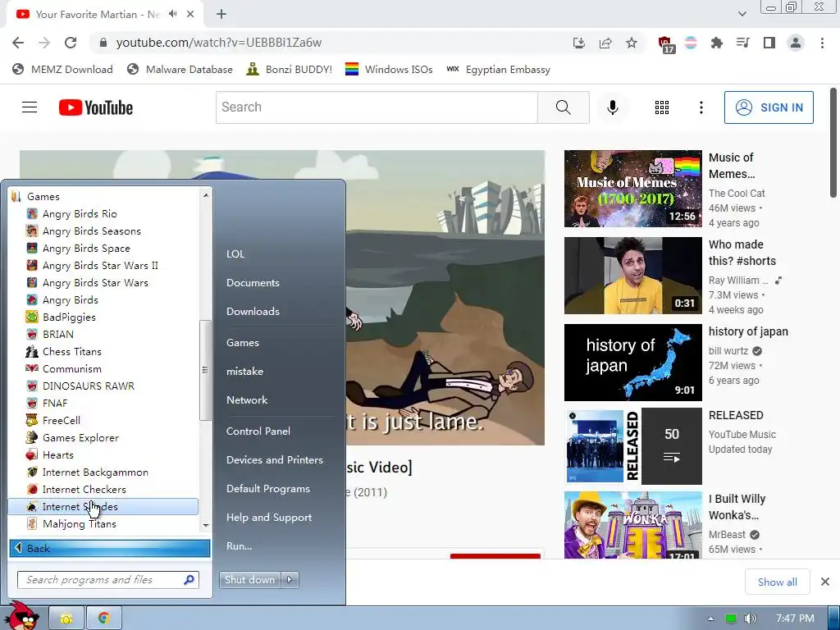Image resolution: width=840 pixels, height=630 pixels.
Task: Mute the tab audio speaker icon
Action: (x=172, y=14)
